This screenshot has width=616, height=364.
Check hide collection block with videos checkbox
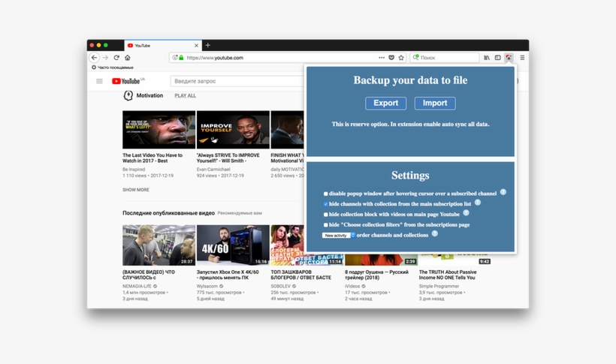326,215
